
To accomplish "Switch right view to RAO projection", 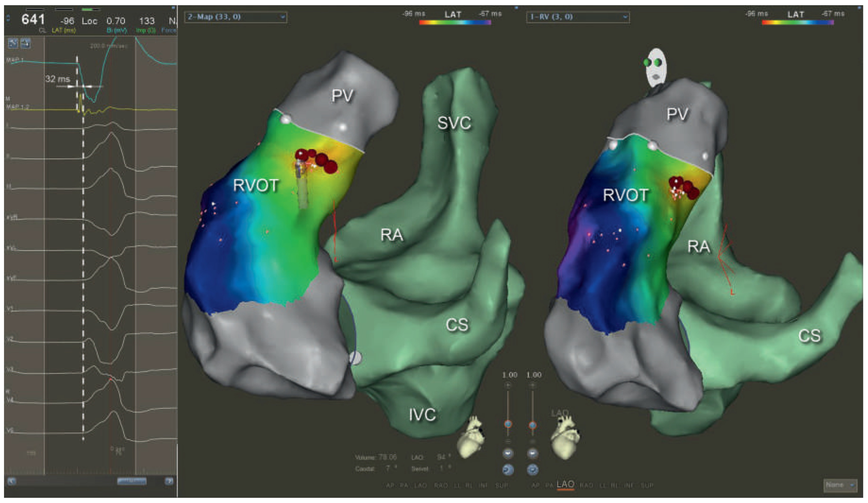I will click(586, 485).
